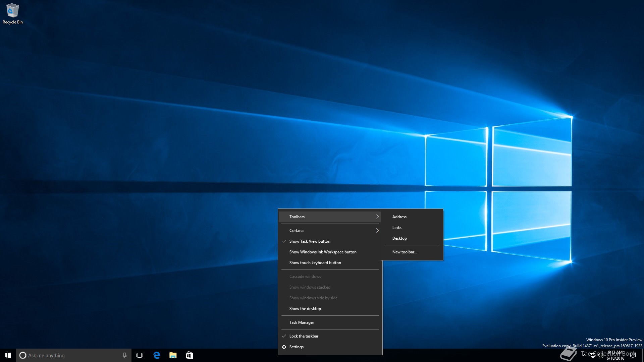This screenshot has height=362, width=644.
Task: Click greyed Show windows stacked entry
Action: point(330,287)
